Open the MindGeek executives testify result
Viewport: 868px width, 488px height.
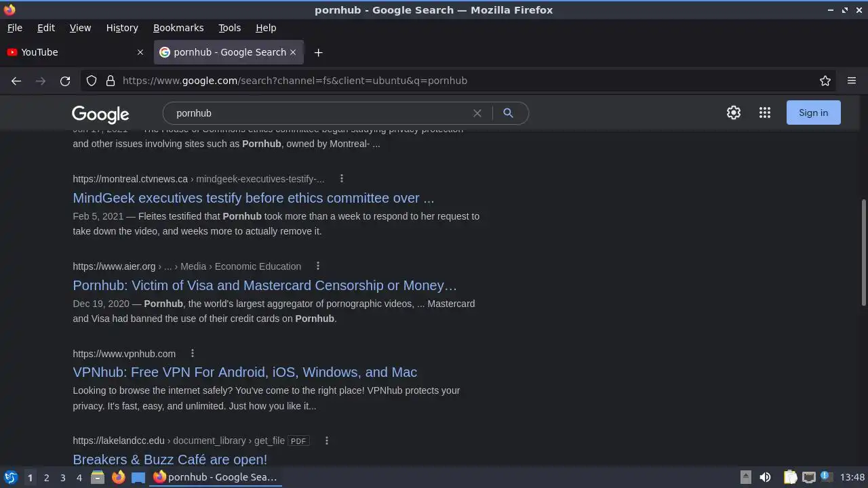(254, 198)
